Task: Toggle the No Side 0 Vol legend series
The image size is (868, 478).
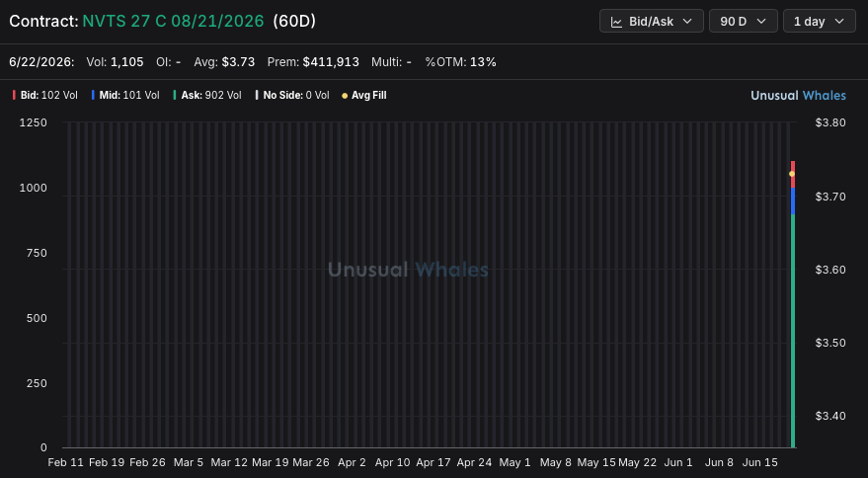Action: (292, 95)
